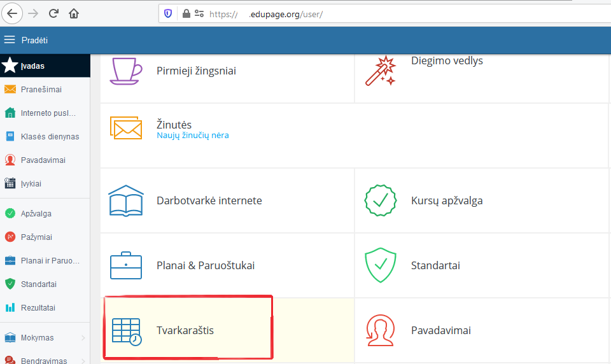This screenshot has height=364, width=611.
Task: Open Darbotvarkė internete book icon
Action: (126, 200)
